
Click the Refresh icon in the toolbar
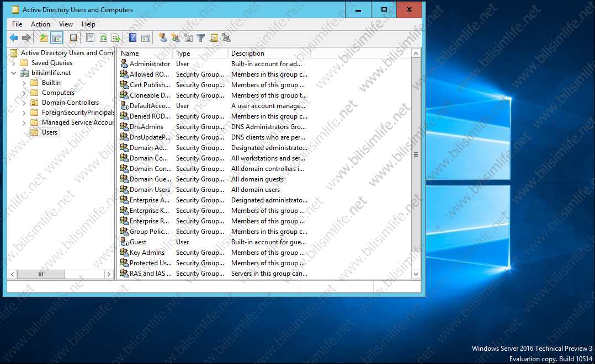pyautogui.click(x=104, y=37)
